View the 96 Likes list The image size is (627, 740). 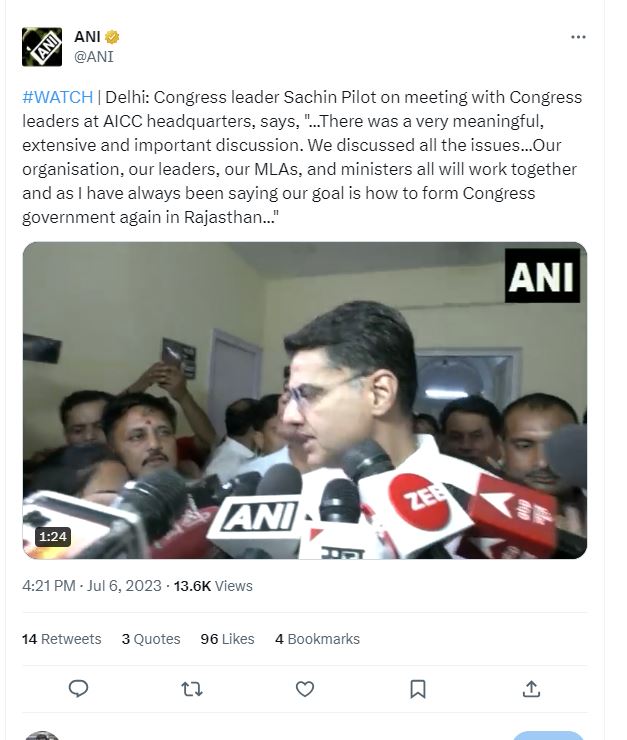[227, 639]
